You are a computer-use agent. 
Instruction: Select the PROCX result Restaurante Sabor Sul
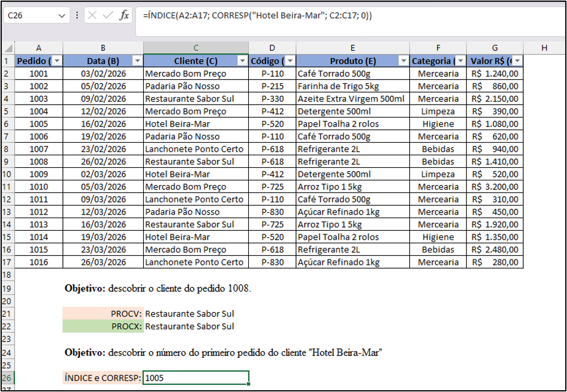coord(196,326)
